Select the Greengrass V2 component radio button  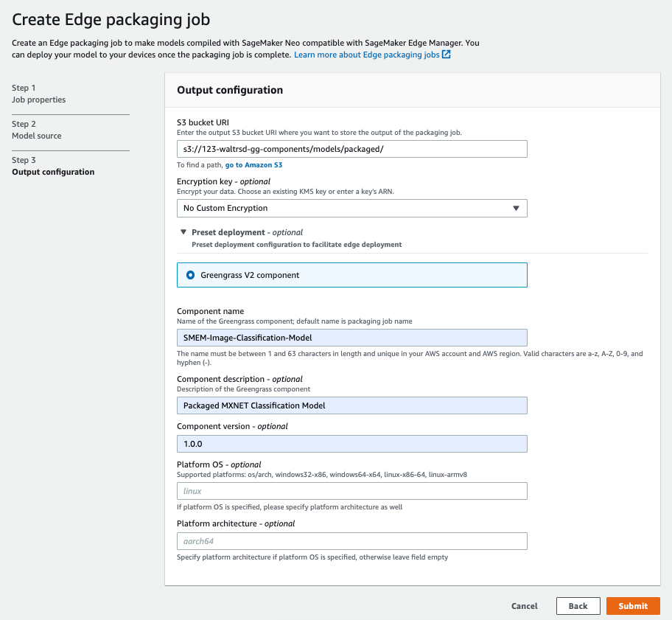[190, 275]
